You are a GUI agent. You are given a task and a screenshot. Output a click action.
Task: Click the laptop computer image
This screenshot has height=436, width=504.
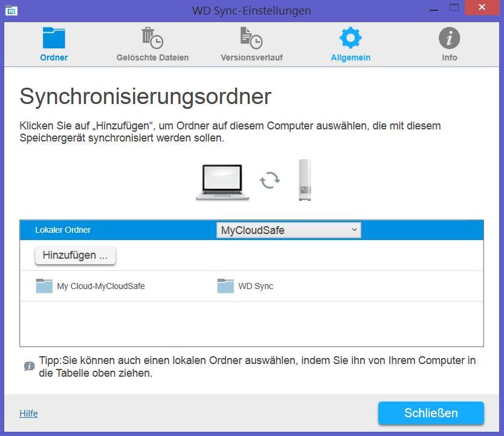(222, 182)
